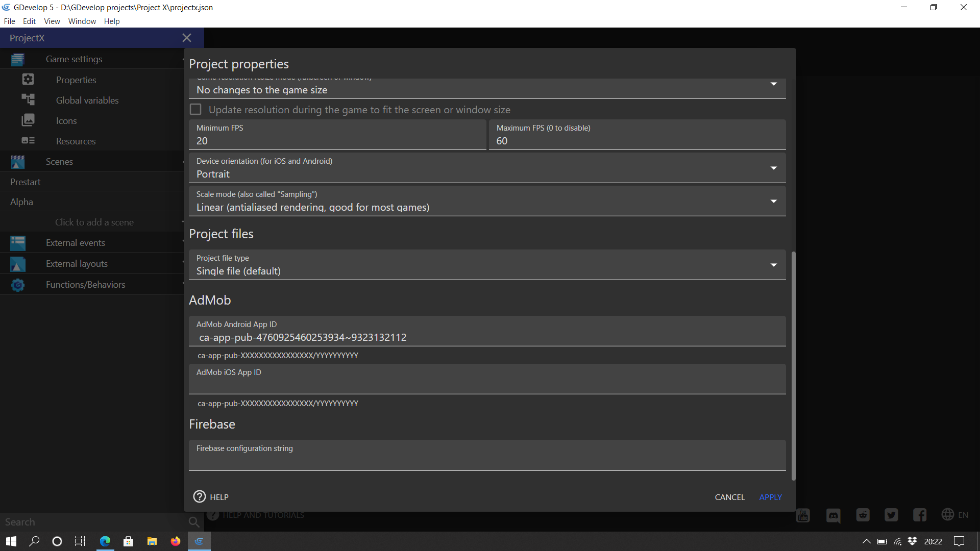Click the Icons image icon in sidebar
The width and height of the screenshot is (980, 551).
coord(28,120)
